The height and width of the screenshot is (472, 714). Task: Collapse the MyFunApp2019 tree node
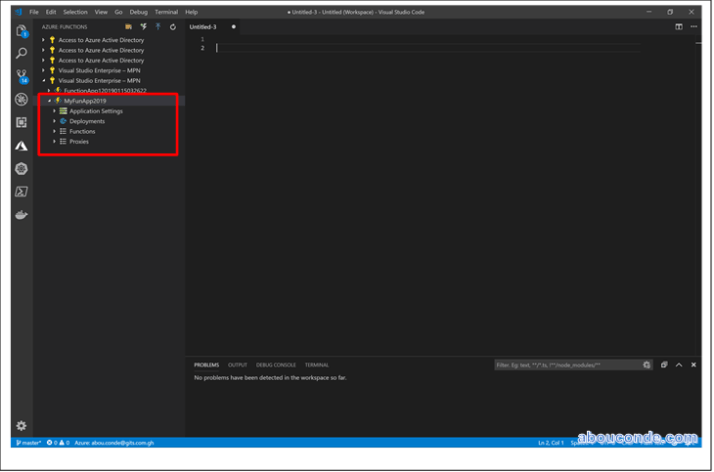point(48,100)
